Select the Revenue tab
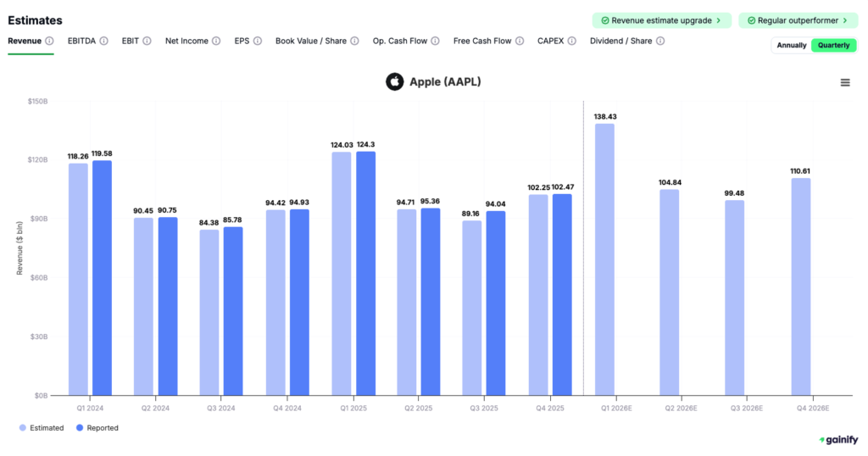The width and height of the screenshot is (868, 456). click(x=25, y=41)
